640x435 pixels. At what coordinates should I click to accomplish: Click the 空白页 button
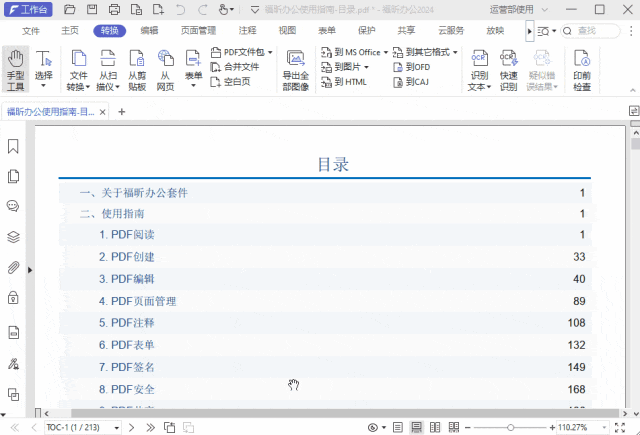tap(230, 82)
